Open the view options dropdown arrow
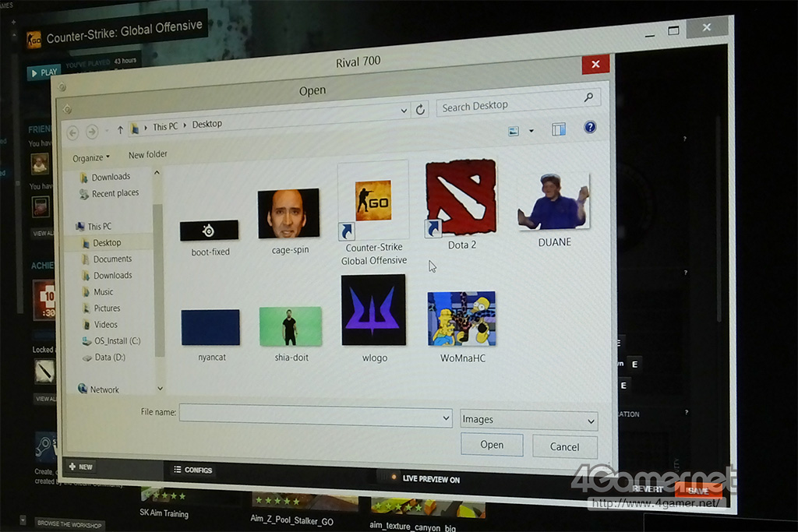The image size is (798, 532). pyautogui.click(x=531, y=131)
